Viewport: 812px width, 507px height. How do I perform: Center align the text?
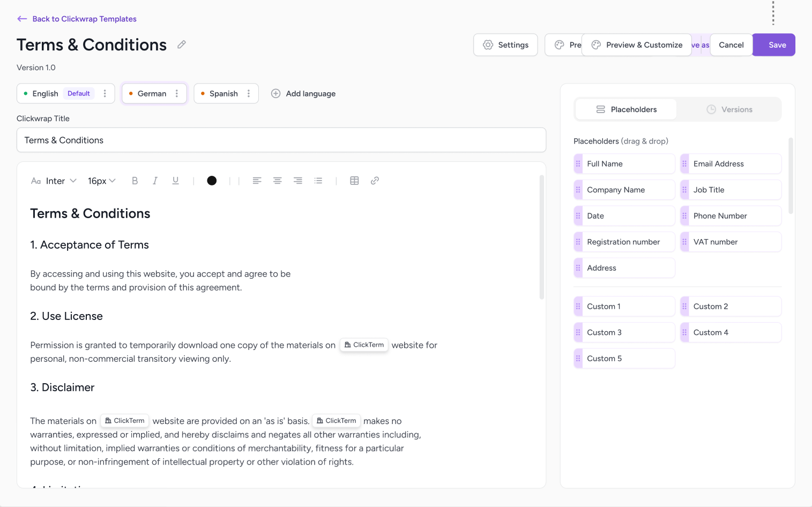[x=277, y=181]
